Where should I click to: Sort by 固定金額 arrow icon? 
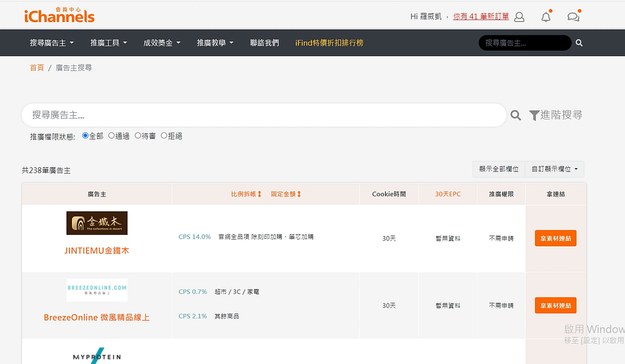click(x=299, y=194)
